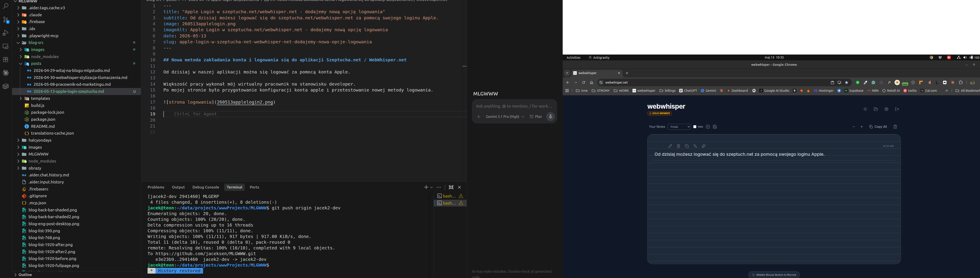Expand the templates folder
Image resolution: width=980 pixels, height=278 pixels.
20,99
